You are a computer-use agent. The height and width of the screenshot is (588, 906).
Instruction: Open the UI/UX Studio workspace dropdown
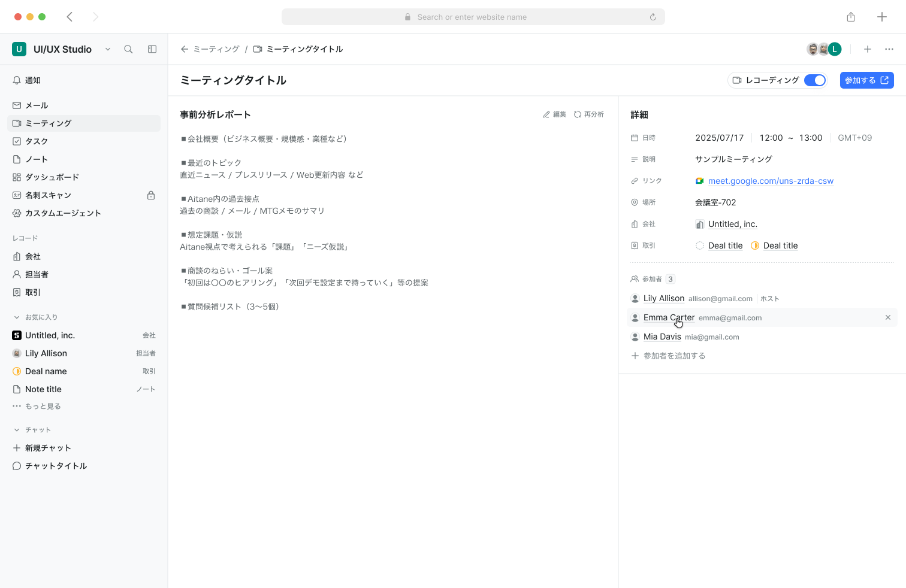tap(108, 49)
